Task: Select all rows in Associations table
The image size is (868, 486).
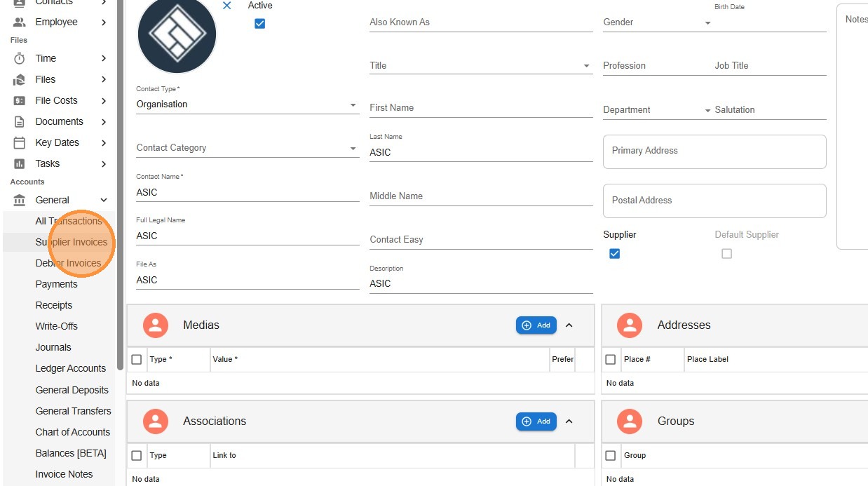Action: click(137, 455)
